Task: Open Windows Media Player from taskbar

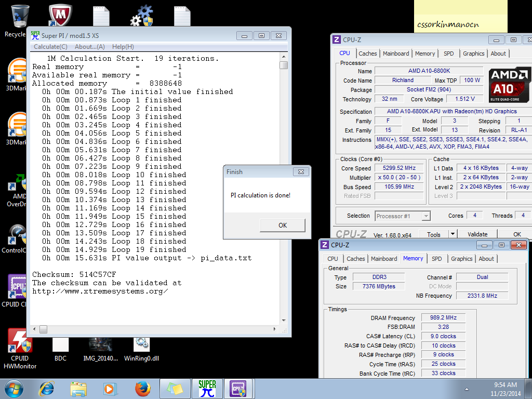Action: 110,389
